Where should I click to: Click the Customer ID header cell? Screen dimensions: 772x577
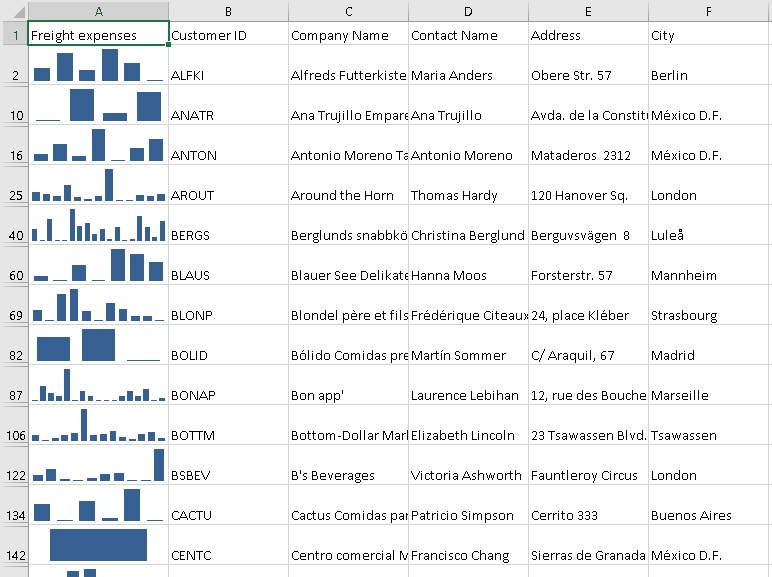228,35
